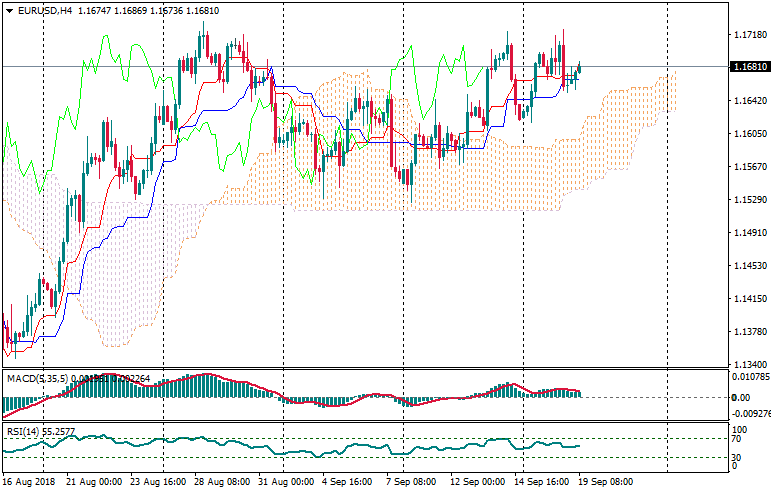Image resolution: width=771 pixels, height=493 pixels.
Task: Click the 12 Sep 00:00 time label
Action: point(478,482)
